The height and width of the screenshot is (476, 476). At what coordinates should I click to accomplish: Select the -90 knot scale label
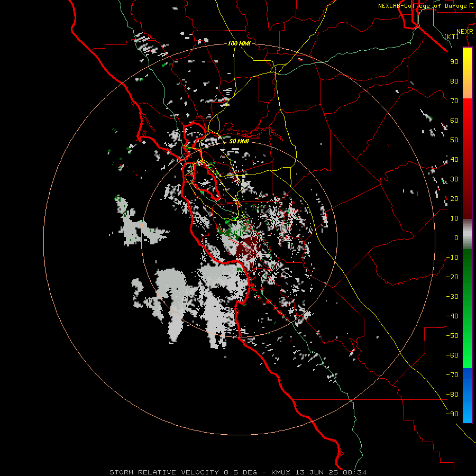pyautogui.click(x=452, y=414)
